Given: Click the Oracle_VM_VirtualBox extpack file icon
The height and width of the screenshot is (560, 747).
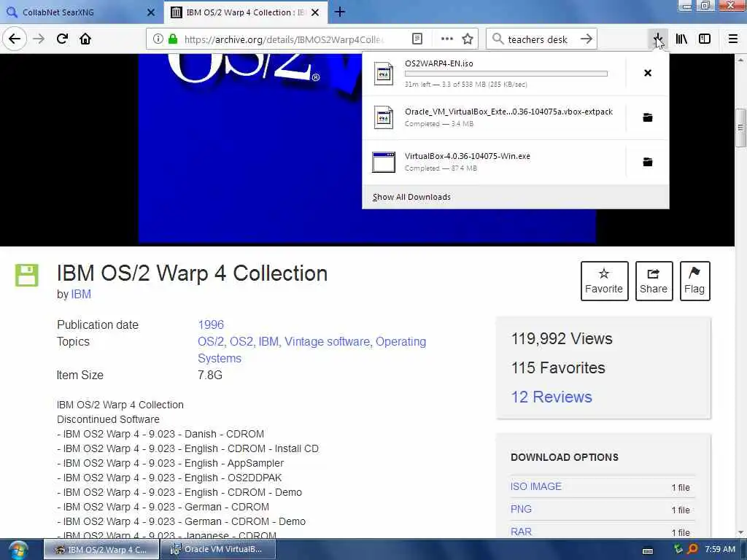Looking at the screenshot, I should [x=384, y=117].
